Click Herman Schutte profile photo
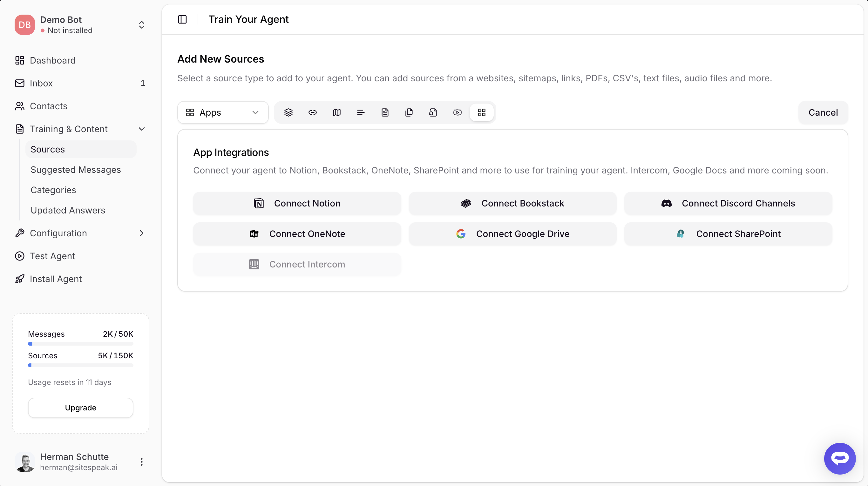Viewport: 868px width, 486px height. 24,462
